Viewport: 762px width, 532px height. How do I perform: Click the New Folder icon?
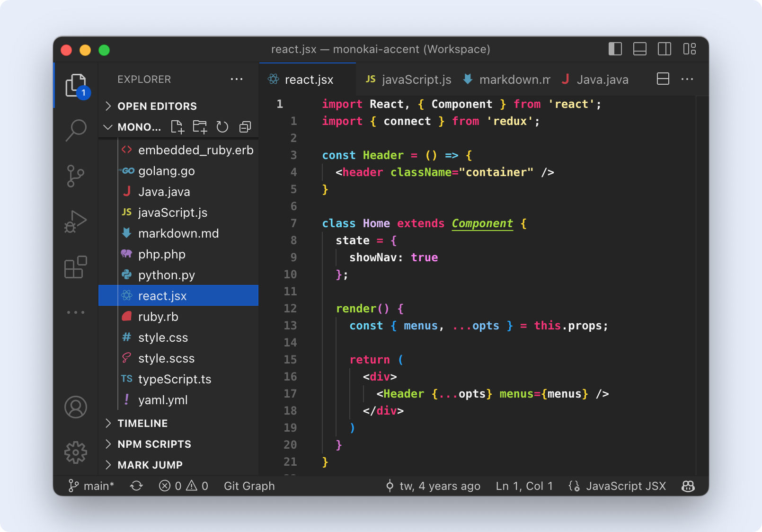(200, 127)
